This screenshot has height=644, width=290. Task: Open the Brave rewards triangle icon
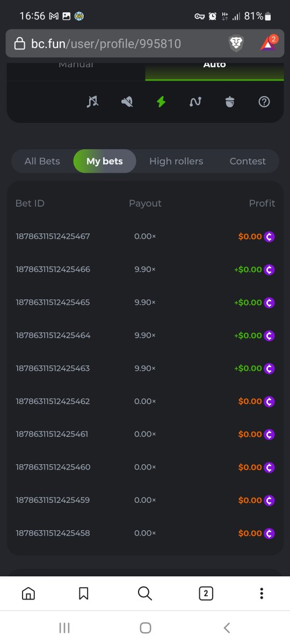[268, 43]
